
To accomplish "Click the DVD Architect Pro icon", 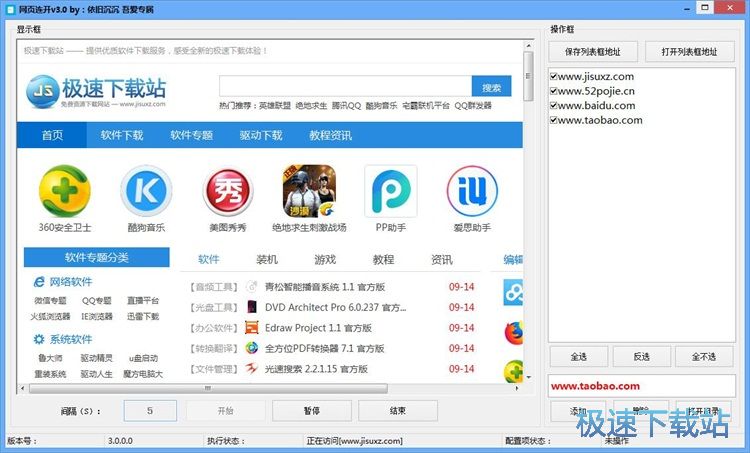I will point(252,307).
